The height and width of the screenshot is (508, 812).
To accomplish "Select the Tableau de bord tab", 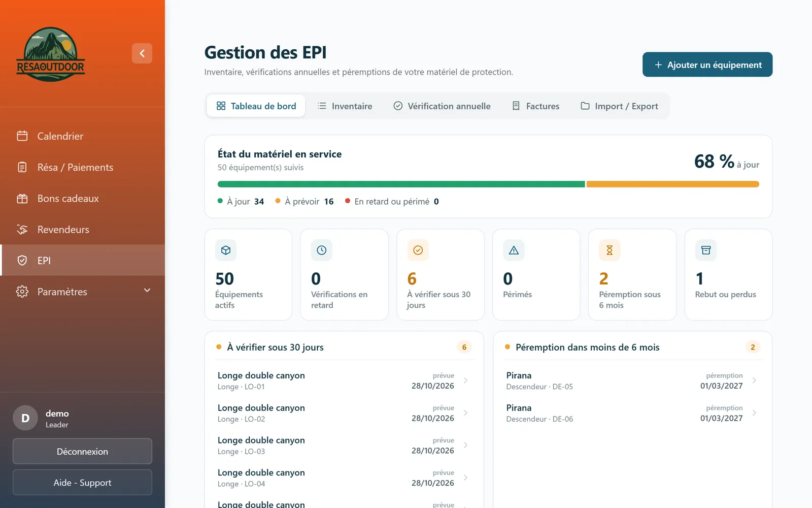I will tap(256, 106).
